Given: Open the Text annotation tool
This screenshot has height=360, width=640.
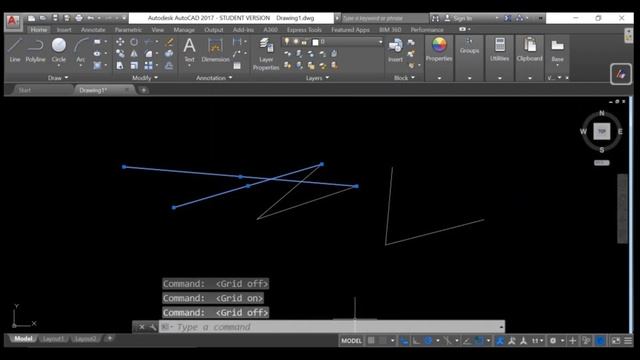Looking at the screenshot, I should [189, 50].
